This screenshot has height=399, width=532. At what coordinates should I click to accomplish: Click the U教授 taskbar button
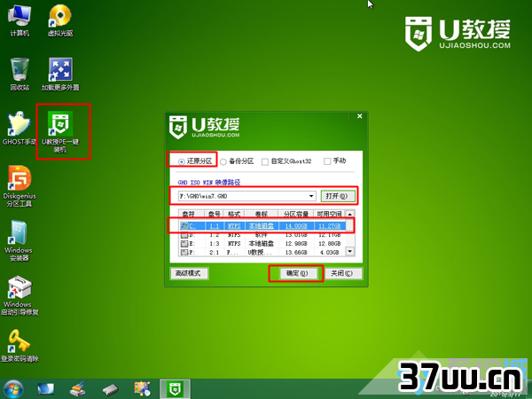click(175, 389)
